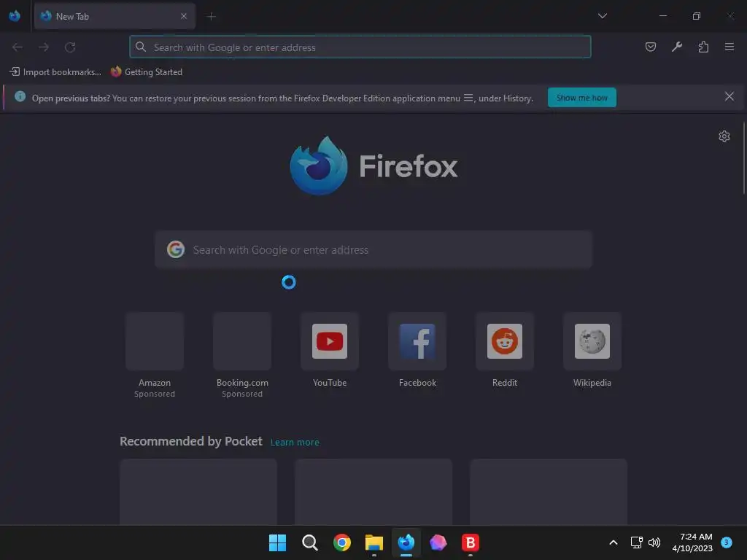Open developer tools wrench icon
The width and height of the screenshot is (747, 560).
[676, 47]
